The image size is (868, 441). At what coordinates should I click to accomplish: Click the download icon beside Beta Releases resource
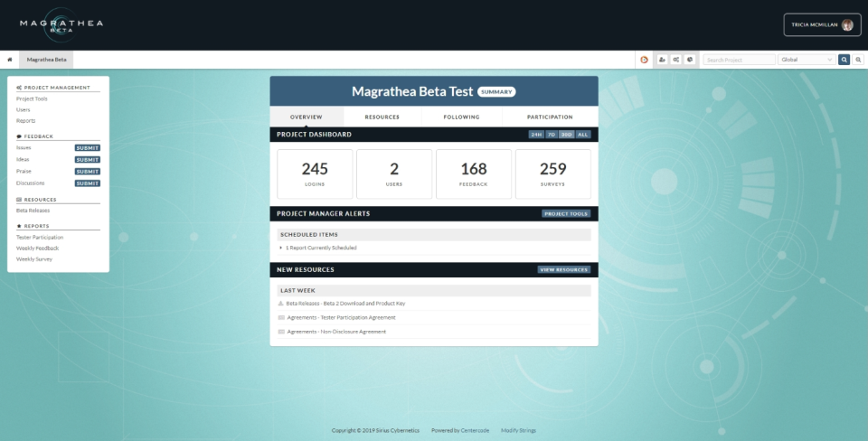(280, 304)
